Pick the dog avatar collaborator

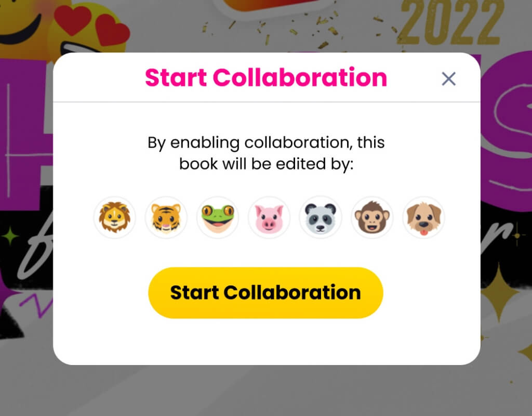424,217
